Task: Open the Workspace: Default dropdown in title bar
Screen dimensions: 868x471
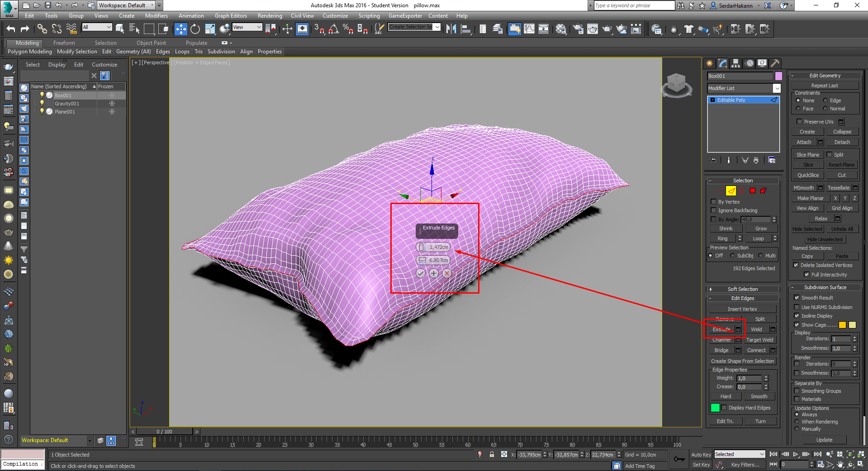Action: (126, 5)
